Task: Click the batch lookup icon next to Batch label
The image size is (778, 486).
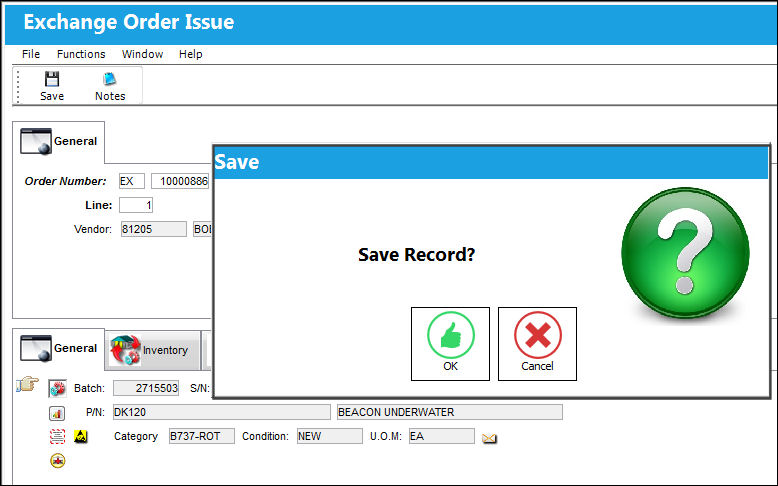Action: coord(58,388)
